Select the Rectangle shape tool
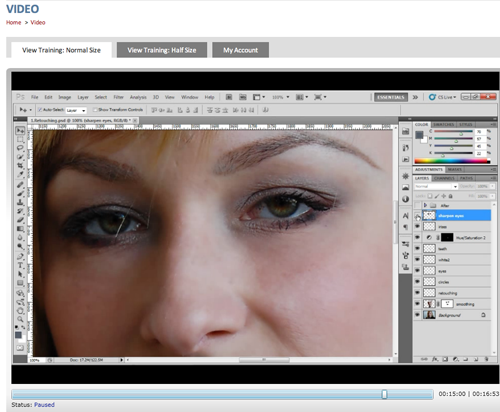Viewport: 500px width, 412px height. pyautogui.click(x=20, y=283)
